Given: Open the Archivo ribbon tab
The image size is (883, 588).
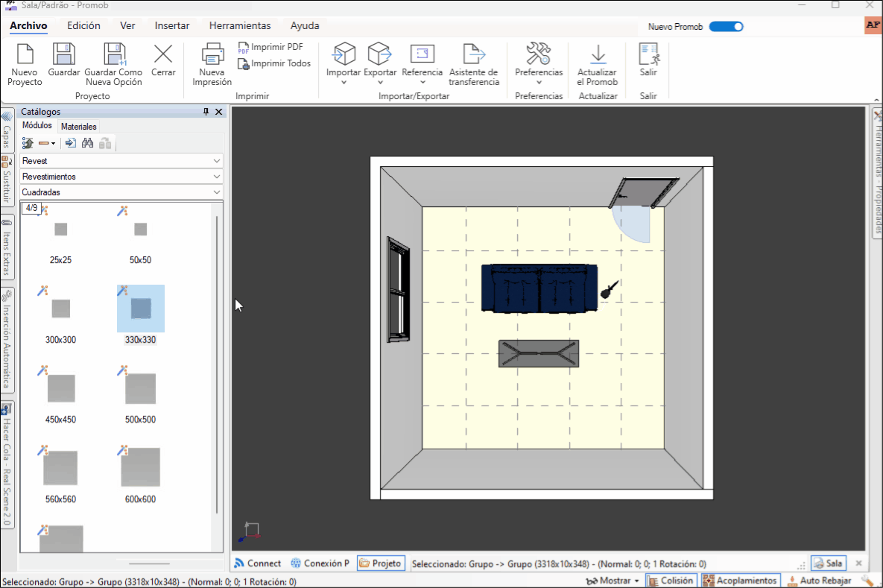Looking at the screenshot, I should pyautogui.click(x=29, y=26).
